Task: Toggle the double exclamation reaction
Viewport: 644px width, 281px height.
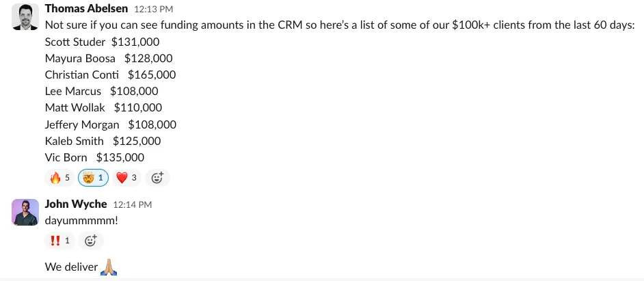Action: pos(59,240)
